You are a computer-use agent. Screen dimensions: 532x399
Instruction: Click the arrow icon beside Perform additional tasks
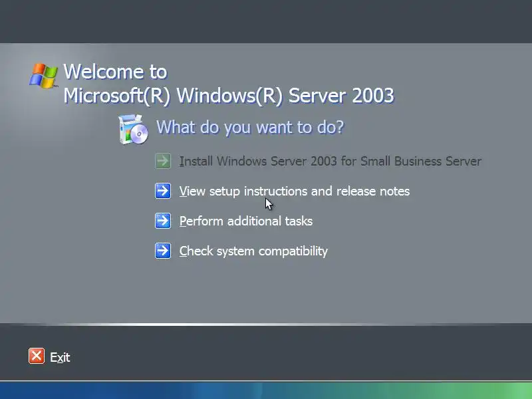point(163,221)
